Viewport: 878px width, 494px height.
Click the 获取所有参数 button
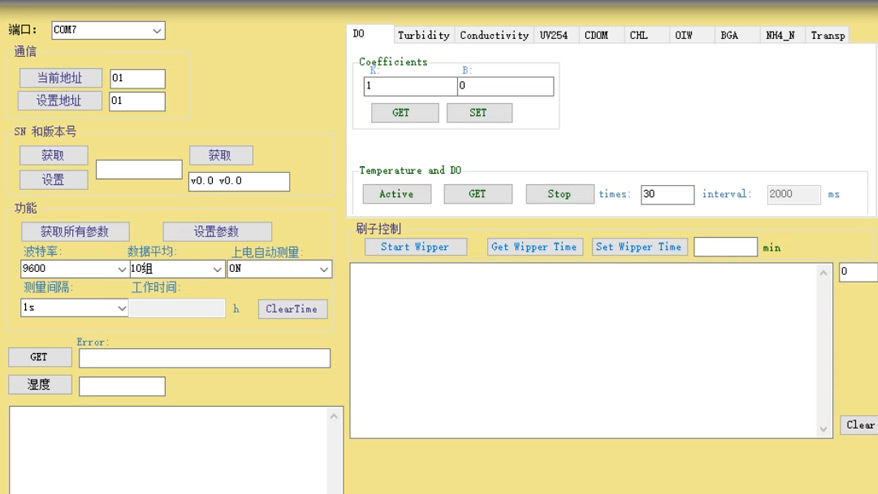[76, 232]
